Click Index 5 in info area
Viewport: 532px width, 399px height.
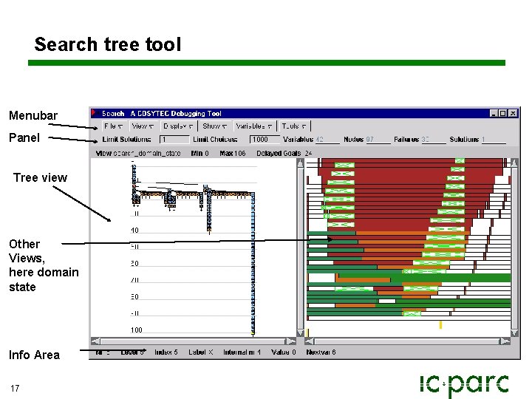pos(166,352)
